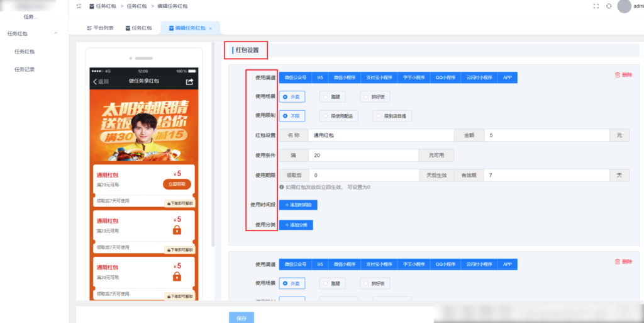This screenshot has height=323, width=644.
Task: Select the 跑腿 usage scene radio
Action: (x=331, y=97)
